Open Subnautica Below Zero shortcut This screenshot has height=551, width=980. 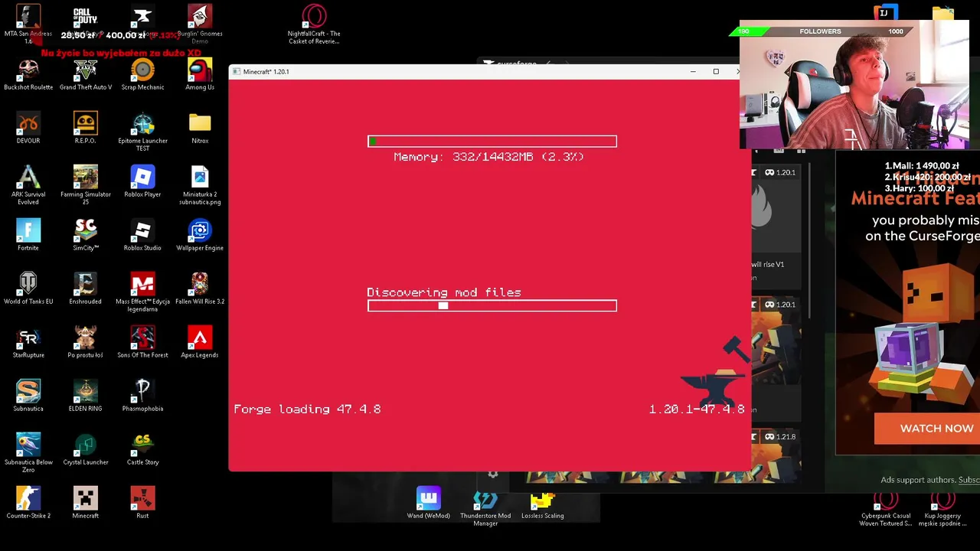pyautogui.click(x=28, y=452)
